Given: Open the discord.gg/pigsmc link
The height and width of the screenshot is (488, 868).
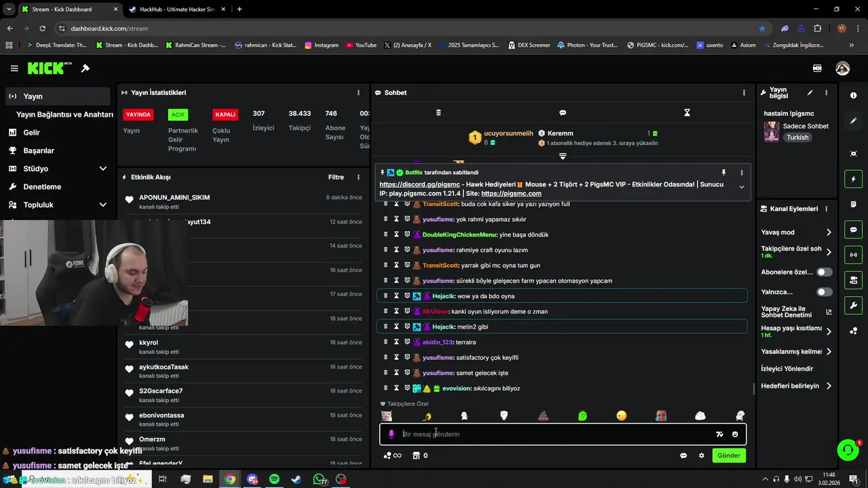Looking at the screenshot, I should [420, 184].
